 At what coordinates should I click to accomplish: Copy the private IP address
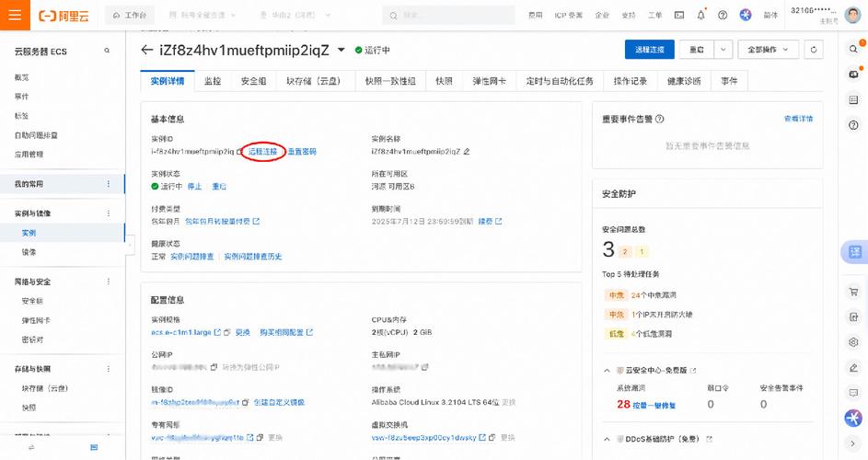(x=424, y=367)
